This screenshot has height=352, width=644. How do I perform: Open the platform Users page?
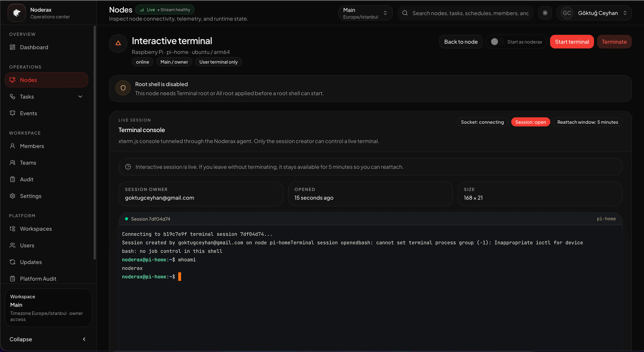[46, 245]
